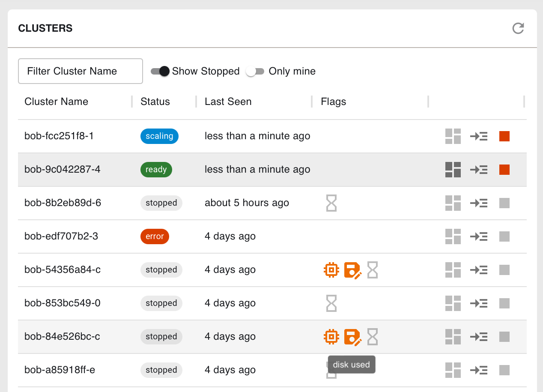Select cluster name bob-edf707b2-3

tap(61, 236)
